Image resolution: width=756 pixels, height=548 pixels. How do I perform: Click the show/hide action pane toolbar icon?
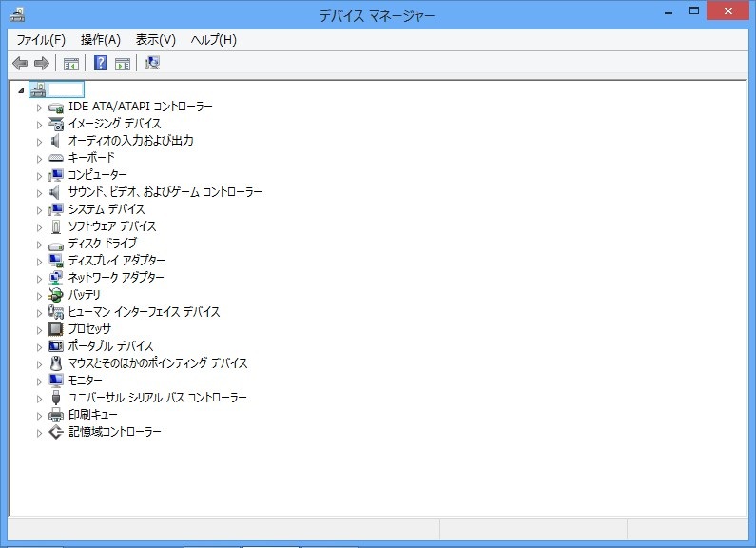pos(123,64)
